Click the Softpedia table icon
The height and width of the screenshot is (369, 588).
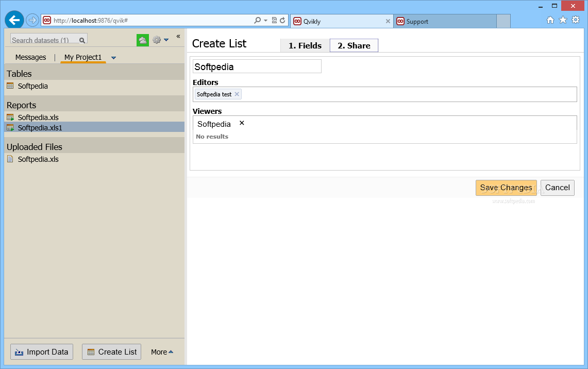10,86
